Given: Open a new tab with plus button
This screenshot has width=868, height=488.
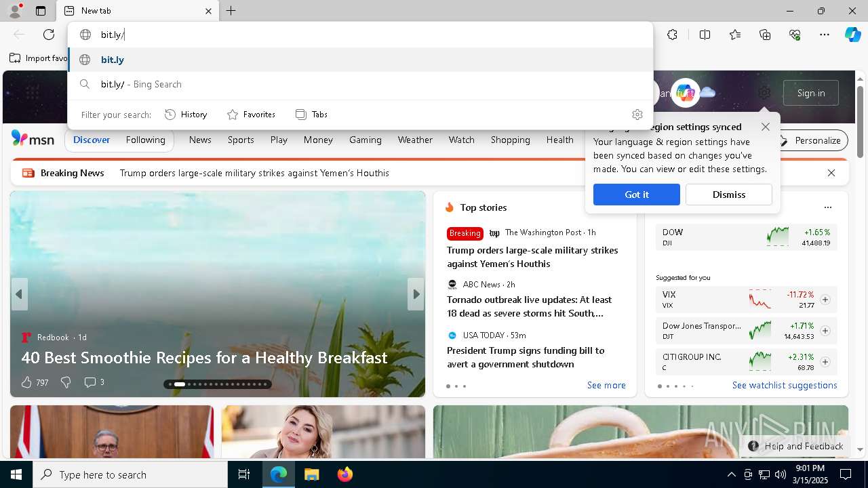Looking at the screenshot, I should point(231,11).
